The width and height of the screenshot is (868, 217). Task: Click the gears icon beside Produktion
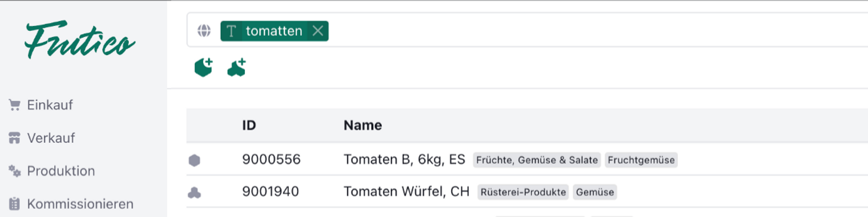click(x=14, y=171)
